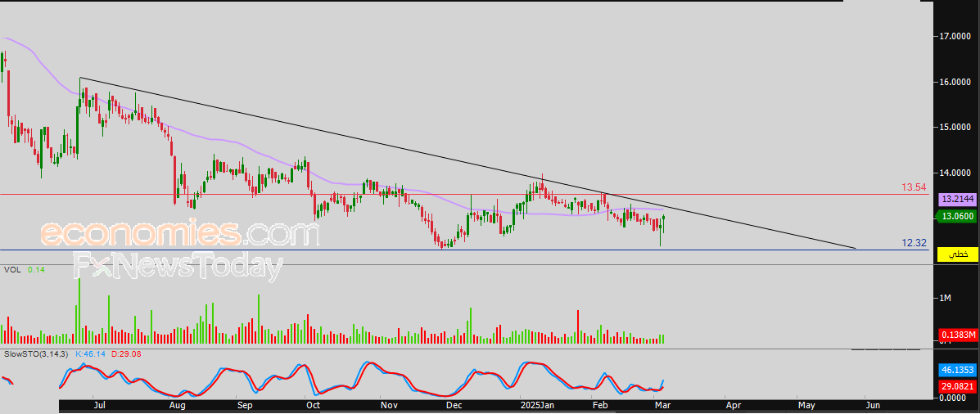Click the D:29.08 stochastic reading
This screenshot has width=980, height=414.
tap(125, 354)
